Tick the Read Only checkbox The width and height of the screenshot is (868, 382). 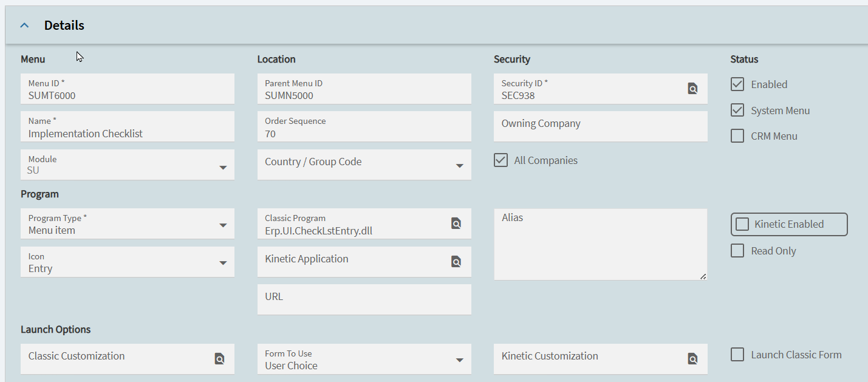click(737, 251)
